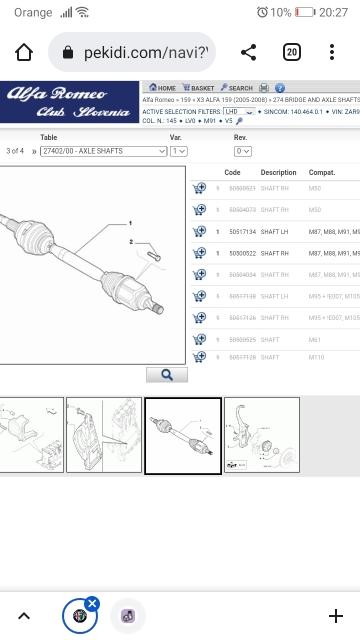Image resolution: width=360 pixels, height=640 pixels.
Task: Open BASKET in the catalog menu
Action: click(x=198, y=88)
